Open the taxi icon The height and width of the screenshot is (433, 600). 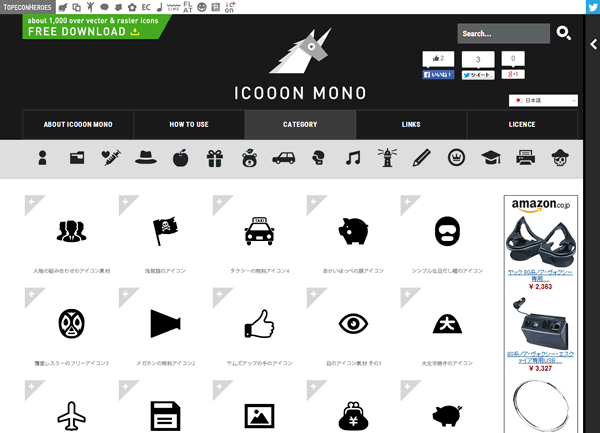point(259,231)
